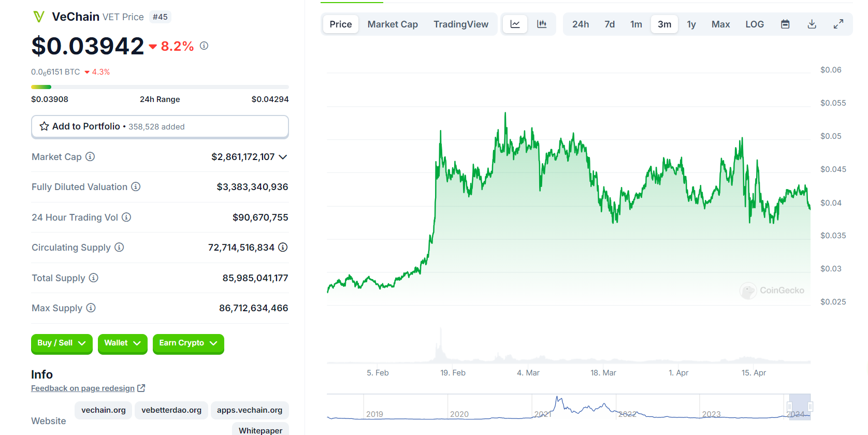Screen dimensions: 868x435
Task: Open Feedback on page redesign link
Action: point(83,388)
